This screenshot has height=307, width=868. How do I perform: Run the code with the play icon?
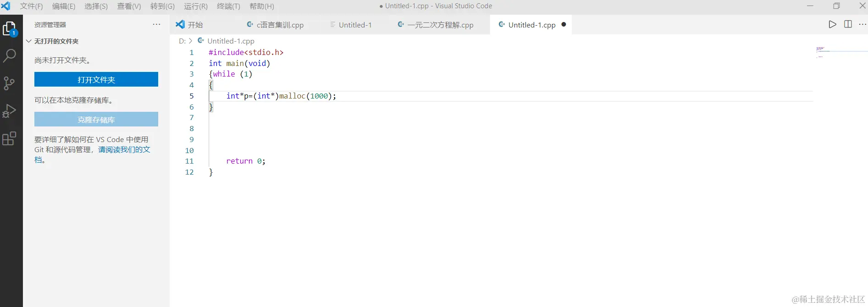tap(832, 24)
